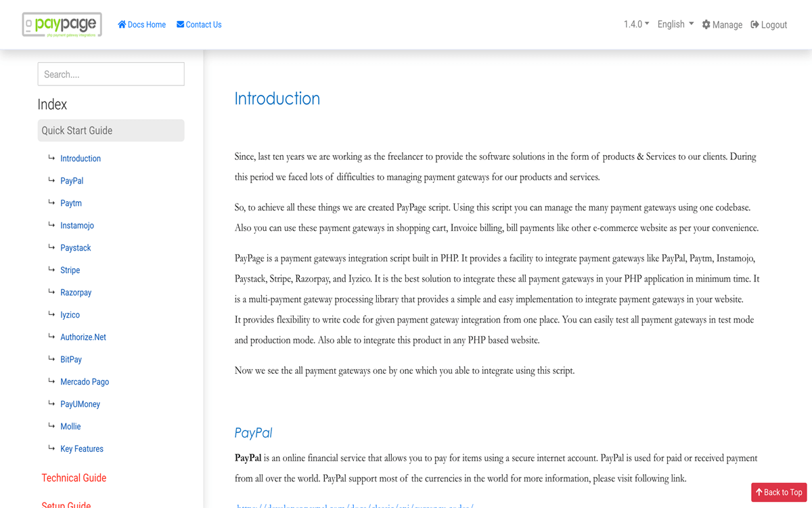Screen dimensions: 812x508
Task: Switch to the Technical Guide section
Action: tap(74, 478)
